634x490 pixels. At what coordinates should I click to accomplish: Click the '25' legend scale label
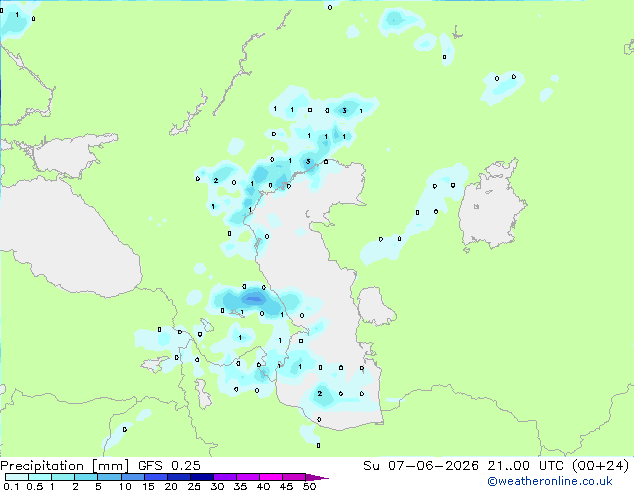click(x=194, y=486)
